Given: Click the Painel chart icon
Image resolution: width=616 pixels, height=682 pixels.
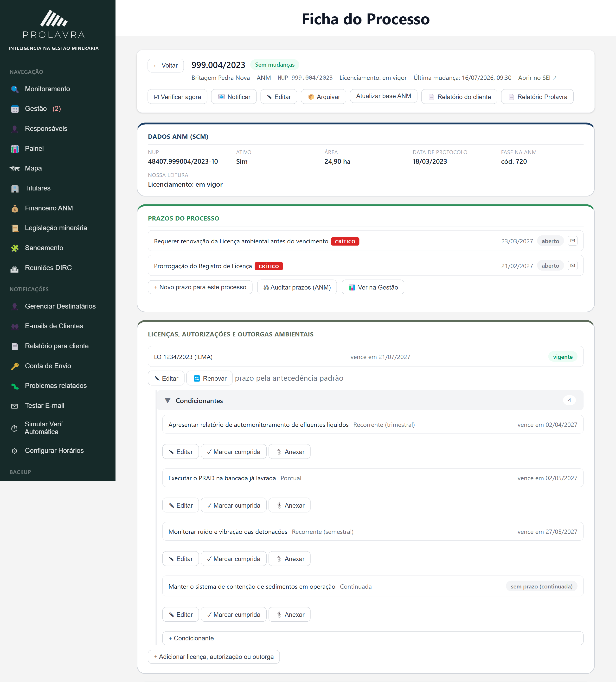Looking at the screenshot, I should tap(14, 149).
